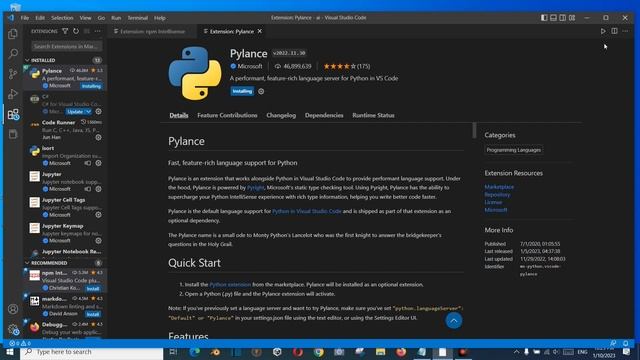The image size is (640, 360).
Task: Close the Extension: Pylance tab
Action: (260, 31)
